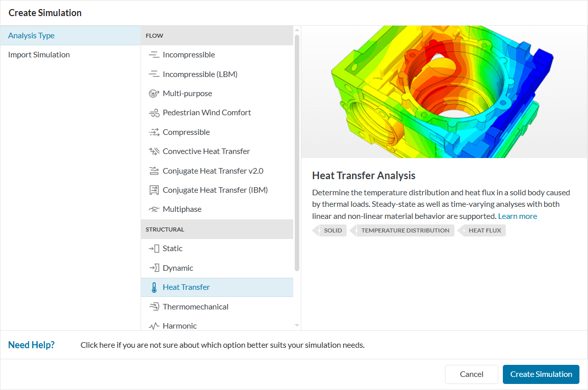Click the Multiphase analysis icon

(x=154, y=209)
